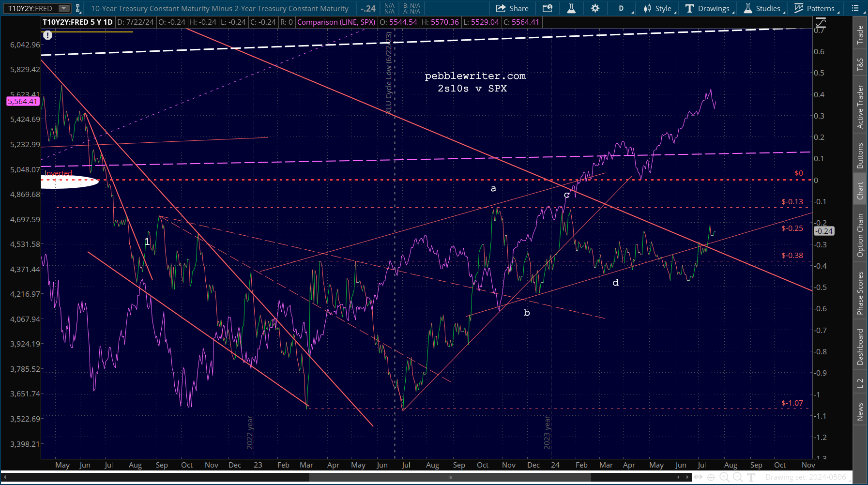Zoom out using the magnifier minus icon
The width and height of the screenshot is (868, 485).
738,477
